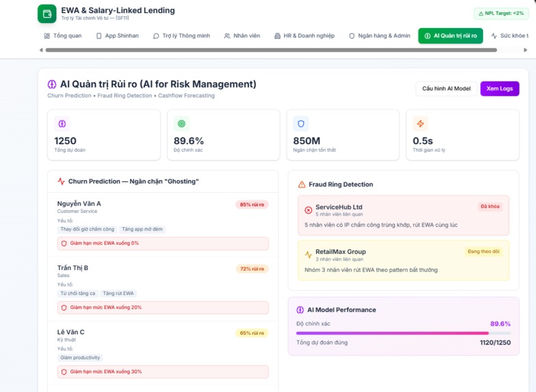Click shield icon in 'Giảm hạn mức EWA xuống 20%'
This screenshot has height=392, width=536.
[x=64, y=308]
